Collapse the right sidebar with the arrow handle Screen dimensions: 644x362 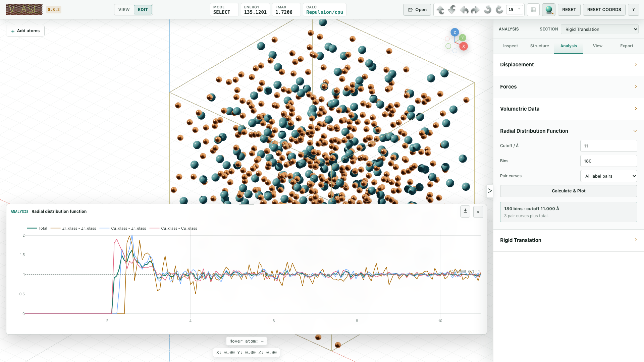490,191
